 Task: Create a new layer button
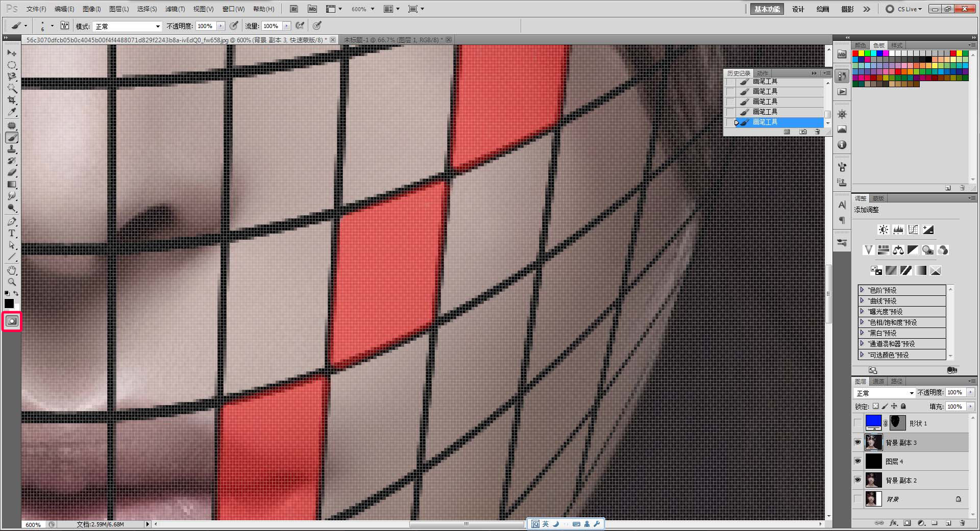948,523
